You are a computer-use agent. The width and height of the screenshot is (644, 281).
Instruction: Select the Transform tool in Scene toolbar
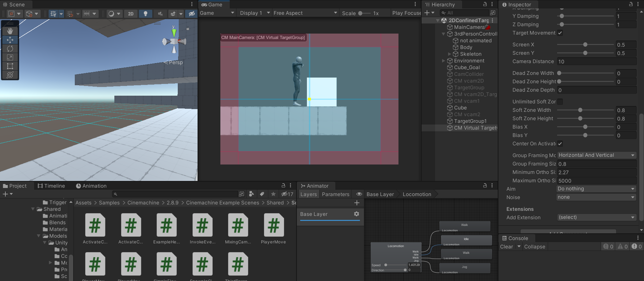tap(10, 75)
